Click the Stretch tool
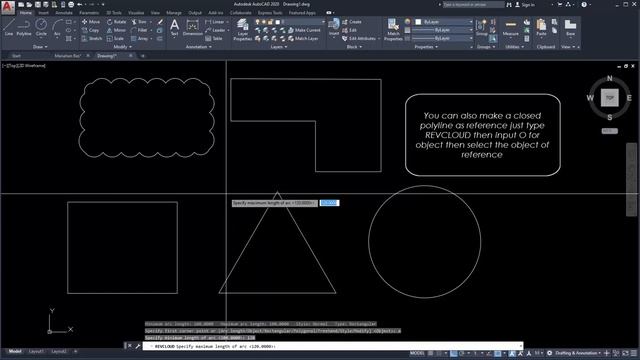 point(92,38)
